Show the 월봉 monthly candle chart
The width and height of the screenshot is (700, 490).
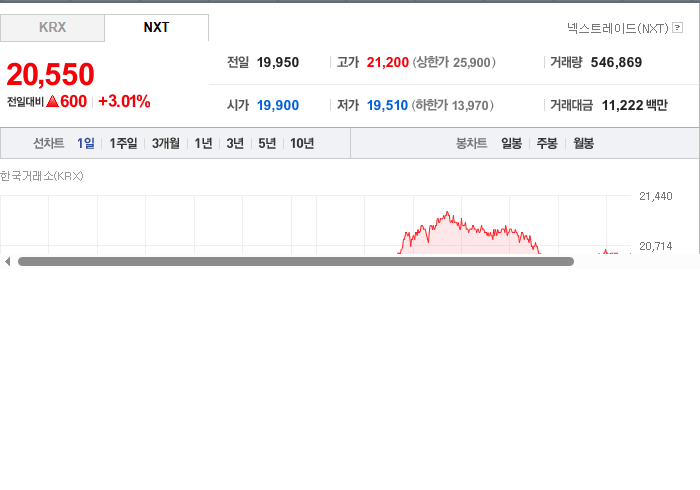[x=583, y=143]
